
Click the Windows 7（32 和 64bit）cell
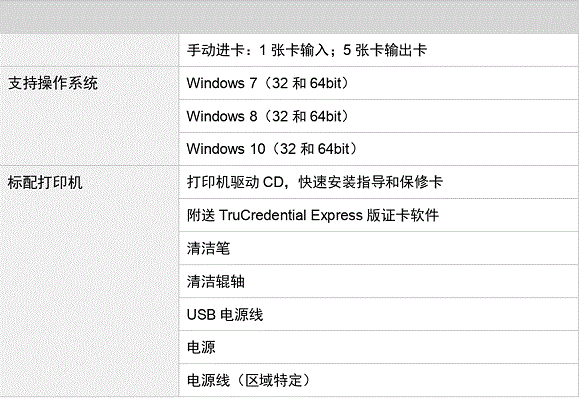(378, 83)
